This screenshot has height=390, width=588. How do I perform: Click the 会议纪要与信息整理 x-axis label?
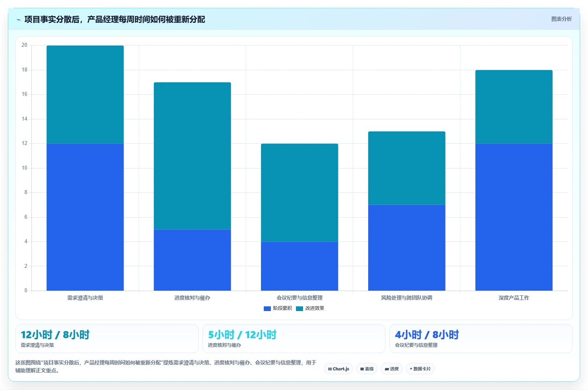pos(299,298)
